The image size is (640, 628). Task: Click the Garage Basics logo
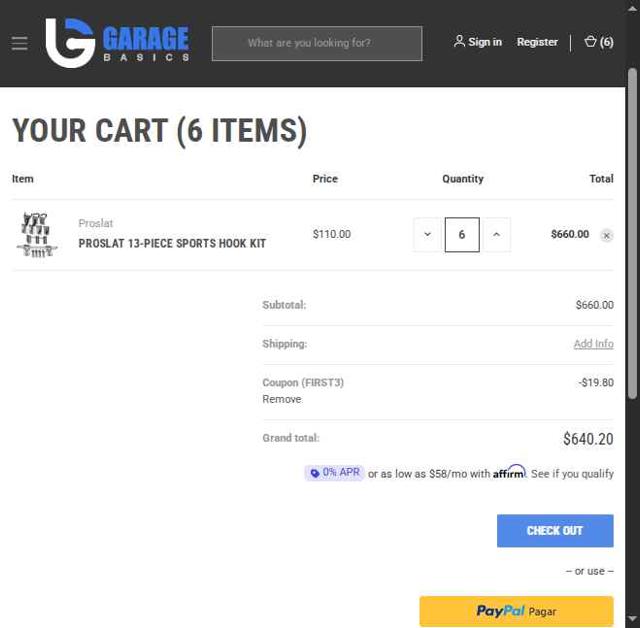pyautogui.click(x=117, y=43)
